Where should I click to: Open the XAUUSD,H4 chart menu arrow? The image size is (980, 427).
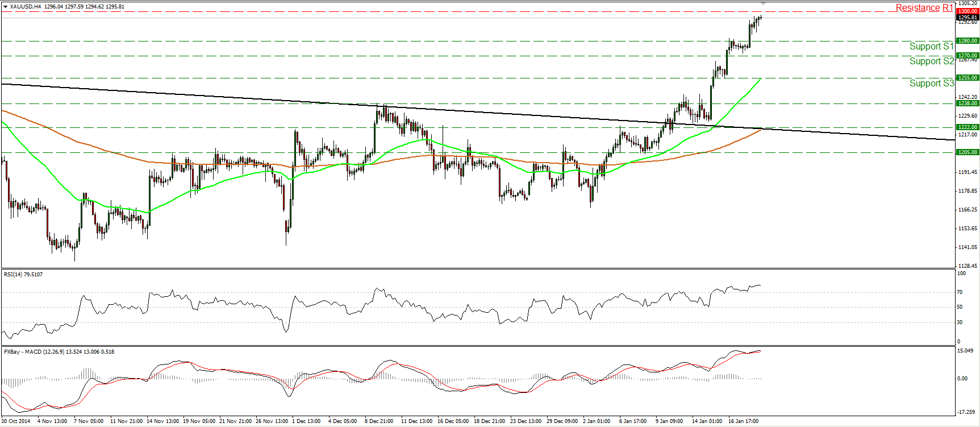click(5, 7)
